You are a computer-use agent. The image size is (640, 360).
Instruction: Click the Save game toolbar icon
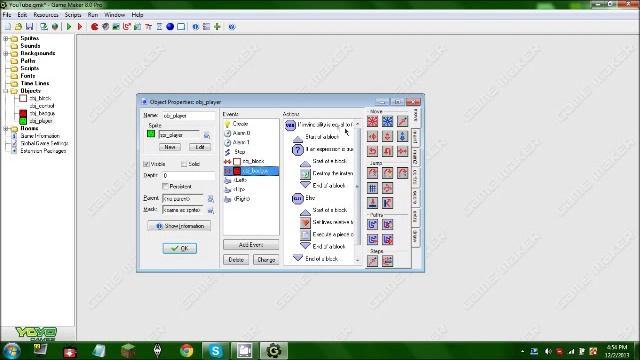[x=29, y=27]
